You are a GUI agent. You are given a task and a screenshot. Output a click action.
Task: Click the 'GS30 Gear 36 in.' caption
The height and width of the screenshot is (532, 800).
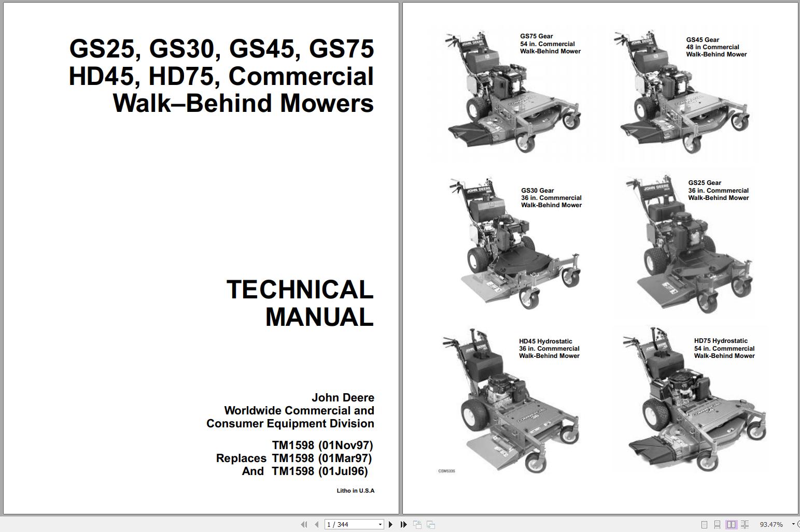tap(551, 198)
